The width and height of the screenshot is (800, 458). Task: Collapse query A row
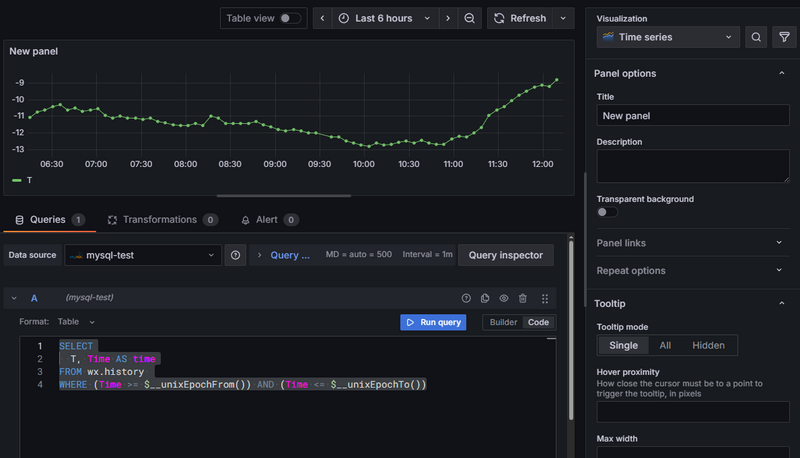[x=14, y=298]
